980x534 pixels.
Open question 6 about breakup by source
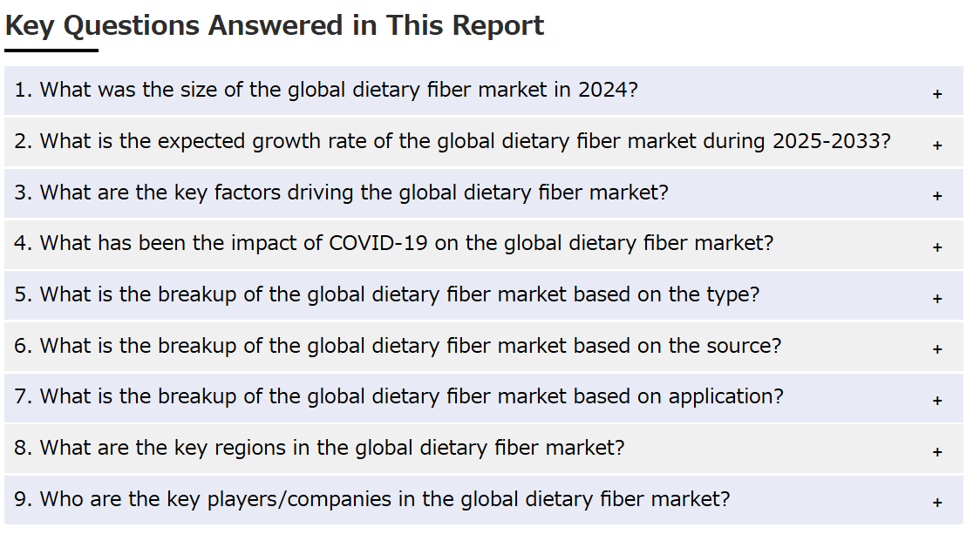point(483,347)
